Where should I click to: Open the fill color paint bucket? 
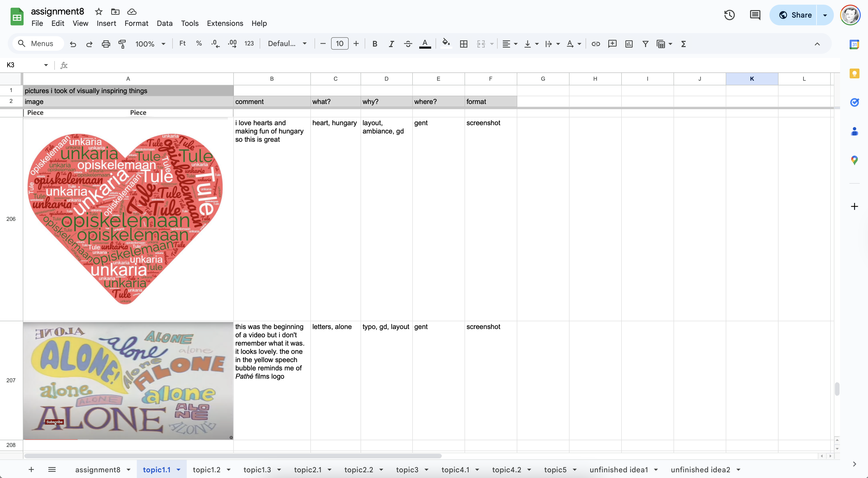[446, 43]
